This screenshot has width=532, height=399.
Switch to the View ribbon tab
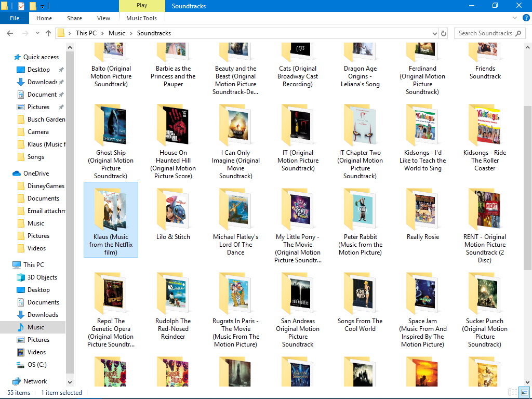tap(103, 18)
